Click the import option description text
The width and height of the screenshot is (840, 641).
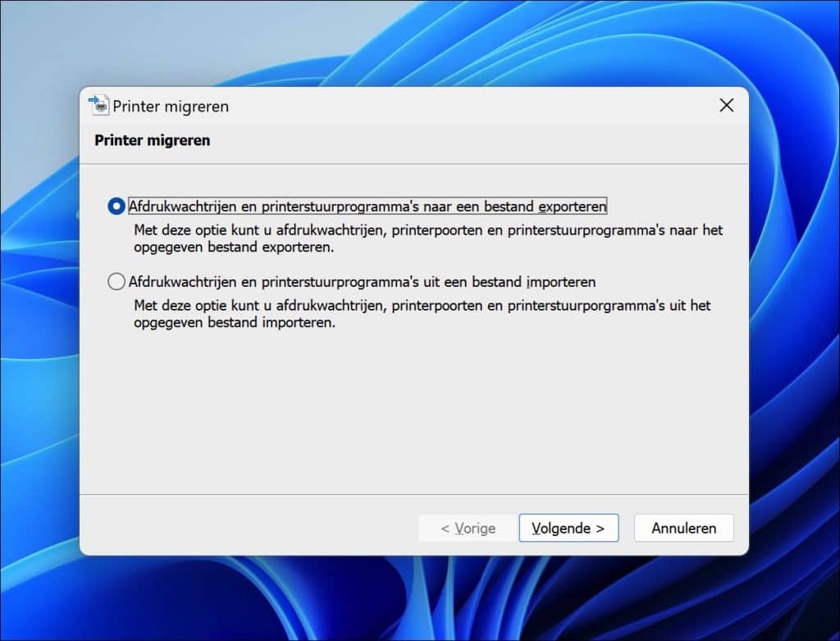(422, 314)
